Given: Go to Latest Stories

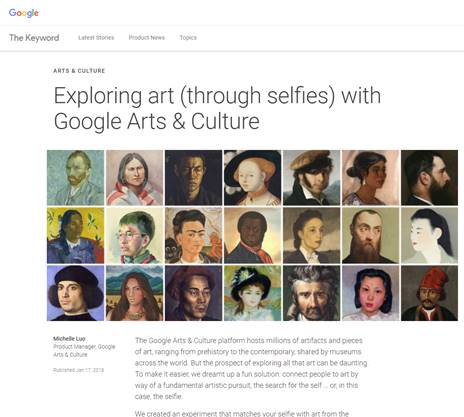Looking at the screenshot, I should coord(96,38).
